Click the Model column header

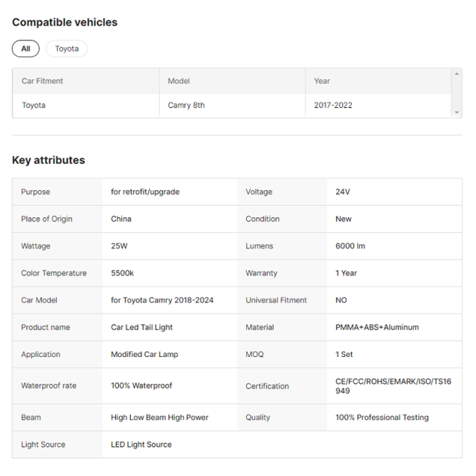[178, 81]
